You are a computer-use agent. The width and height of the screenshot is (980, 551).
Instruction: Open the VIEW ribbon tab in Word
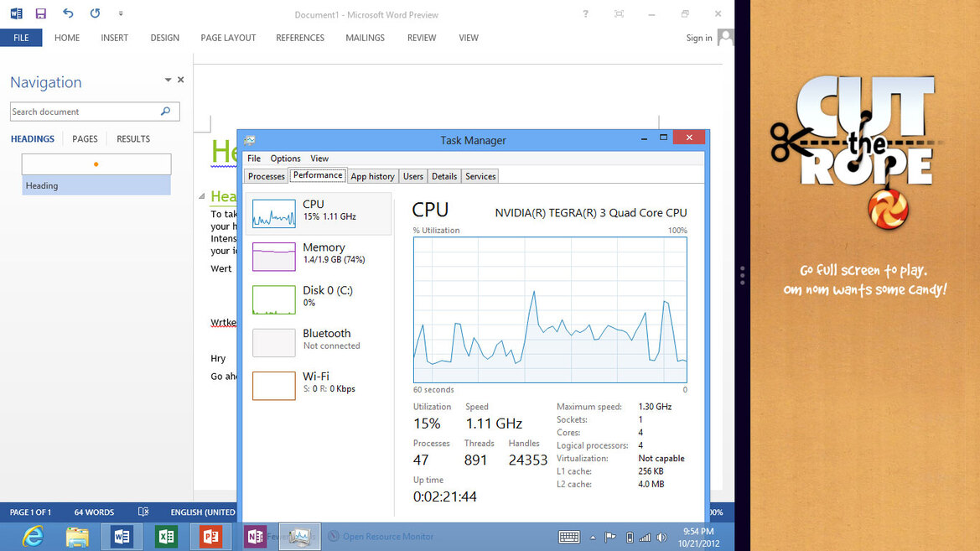coord(469,38)
